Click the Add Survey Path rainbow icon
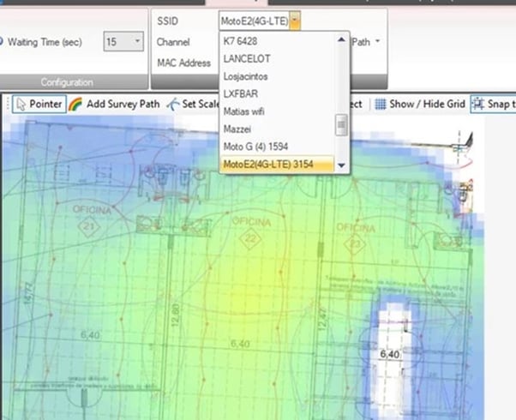The width and height of the screenshot is (516, 420). click(76, 104)
